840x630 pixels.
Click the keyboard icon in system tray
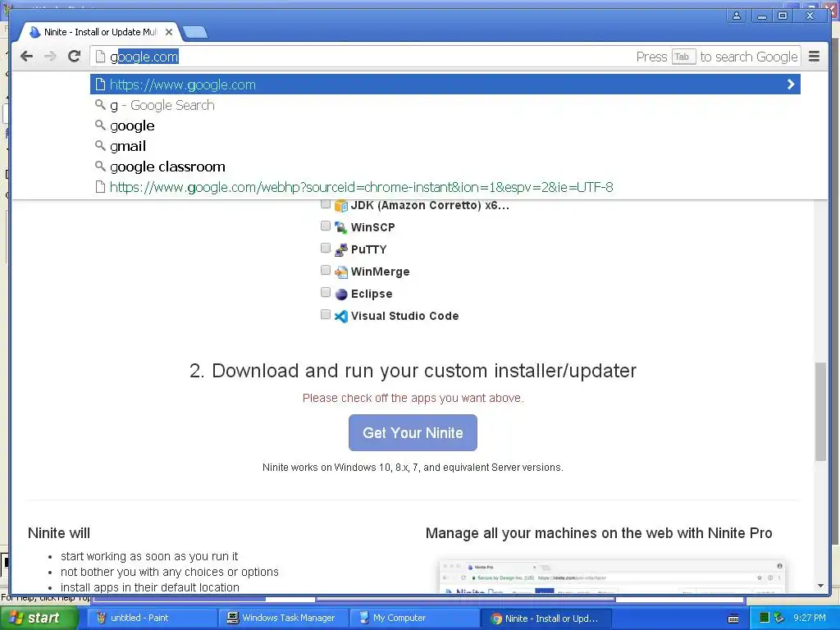(x=733, y=619)
